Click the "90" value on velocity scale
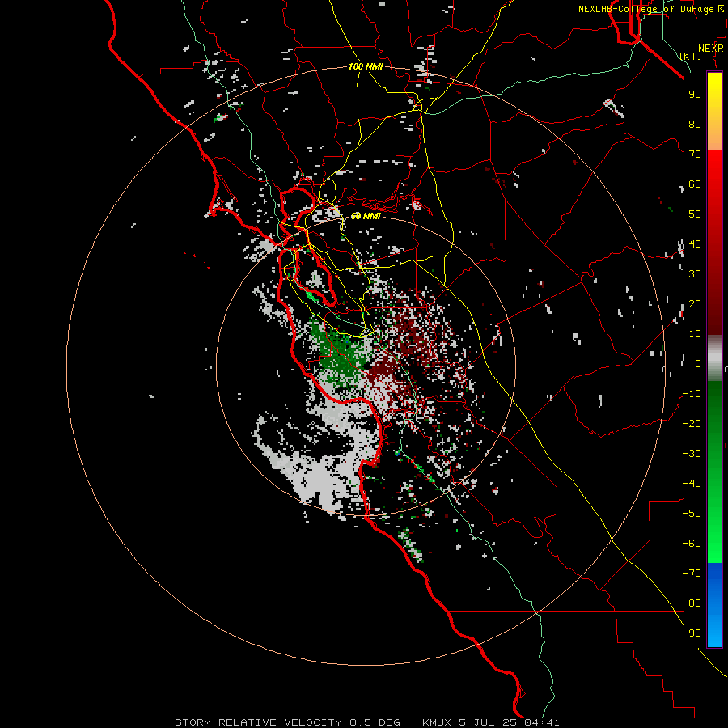The height and width of the screenshot is (728, 728). point(695,95)
